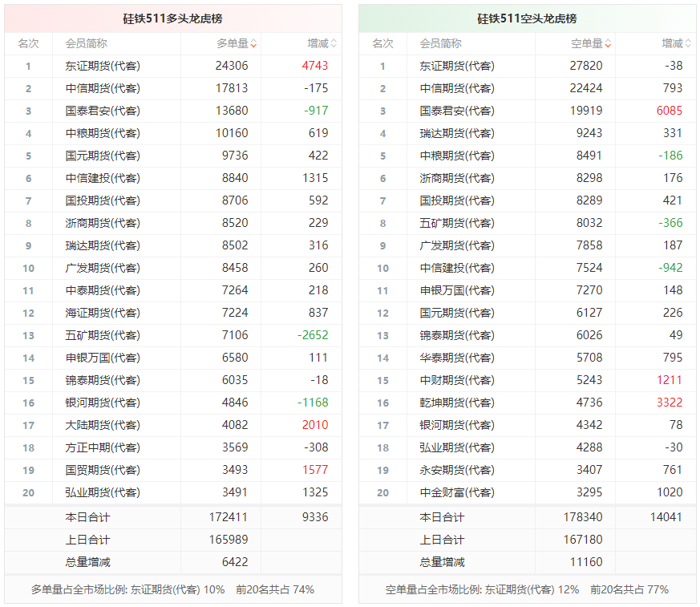Sort long table by 多单量 arrows
The image size is (700, 607).
(253, 44)
